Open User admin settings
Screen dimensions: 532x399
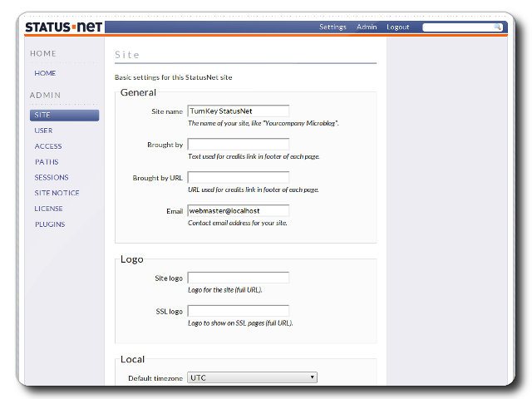(43, 131)
